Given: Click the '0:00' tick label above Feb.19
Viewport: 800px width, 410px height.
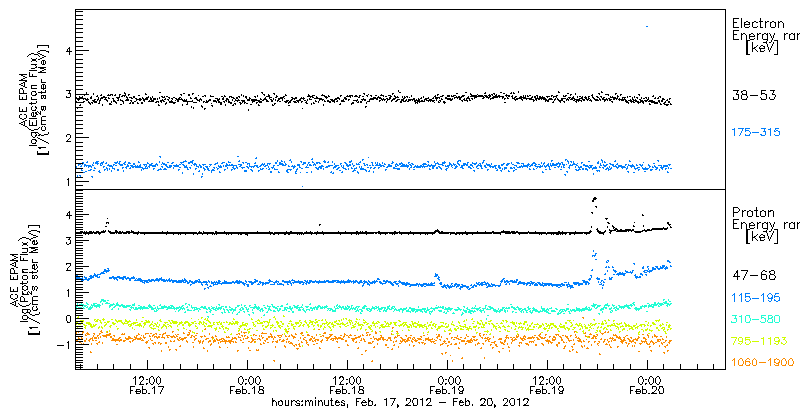Looking at the screenshot, I should 447,380.
